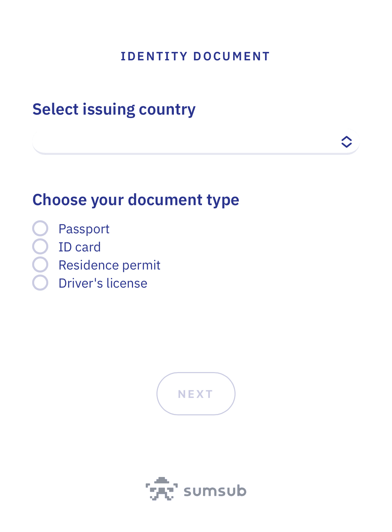Screen dimensions: 392x532
Task: Select the Passport radio button
Action: coord(40,229)
